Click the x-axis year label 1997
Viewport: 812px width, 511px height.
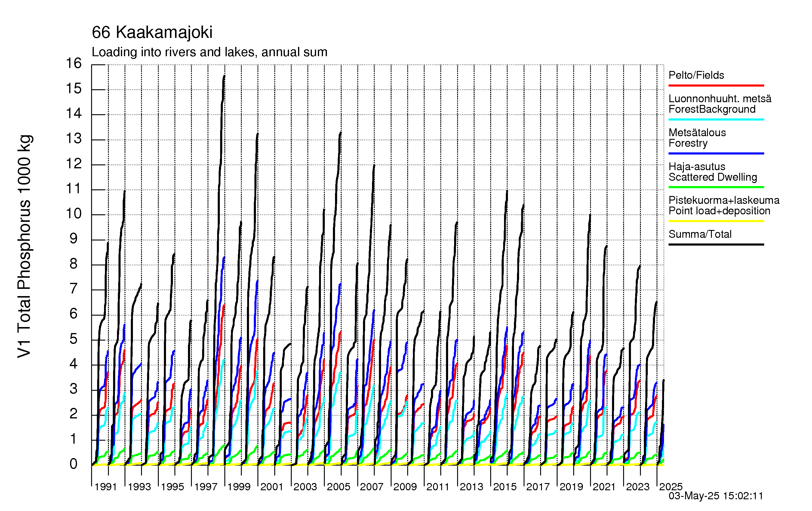click(206, 487)
